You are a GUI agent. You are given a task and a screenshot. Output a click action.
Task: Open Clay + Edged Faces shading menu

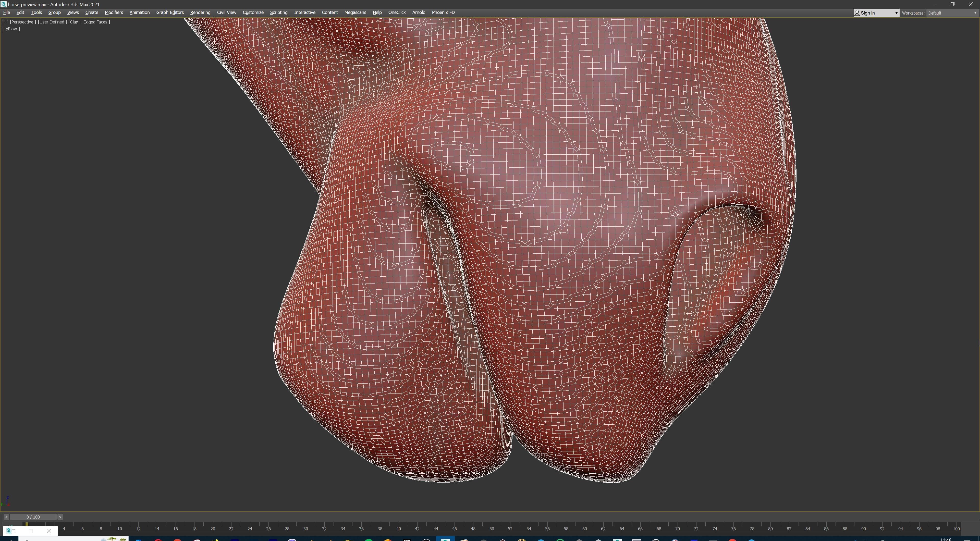(x=89, y=22)
